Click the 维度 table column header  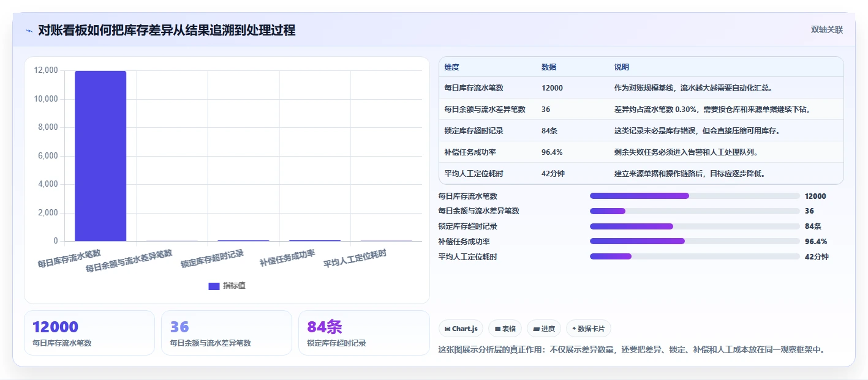[452, 67]
